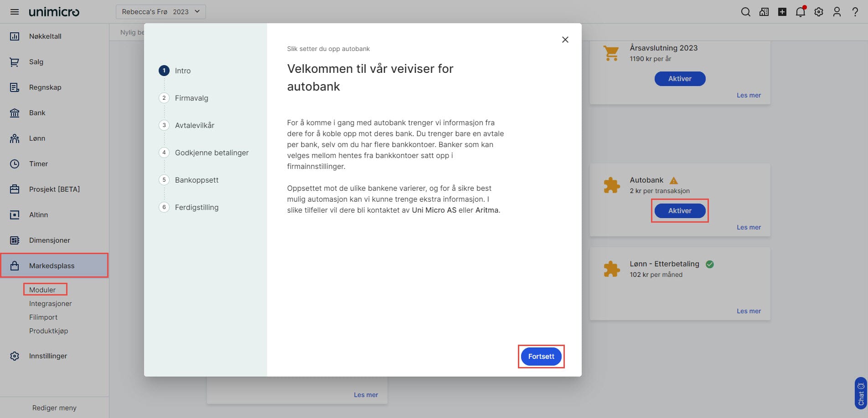Viewport: 868px width, 418px height.
Task: Open the hamburger menu icon
Action: [15, 12]
